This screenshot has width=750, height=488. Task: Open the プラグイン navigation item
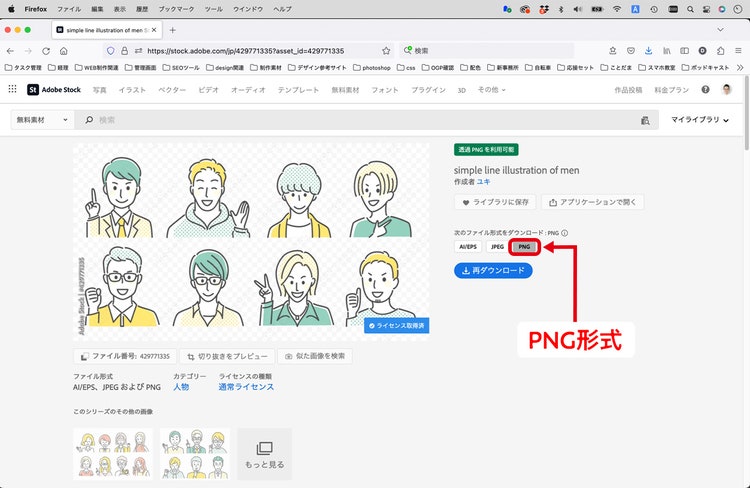click(x=428, y=90)
